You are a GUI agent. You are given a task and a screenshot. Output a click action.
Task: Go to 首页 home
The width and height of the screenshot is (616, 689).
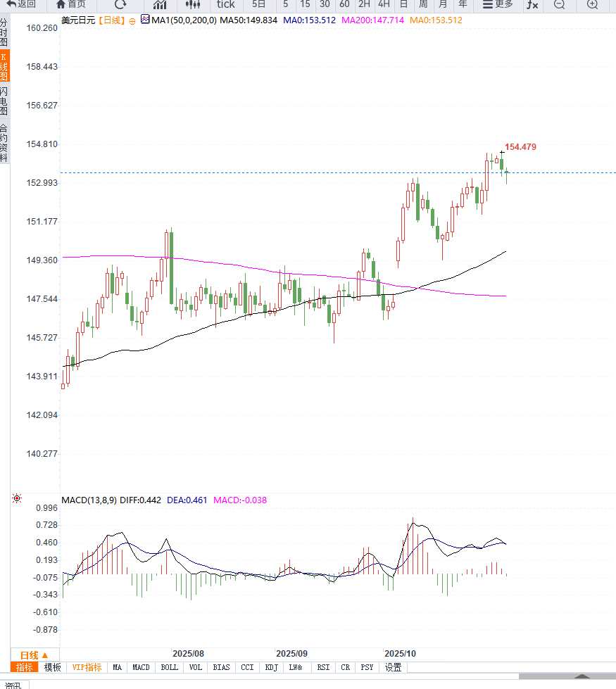point(72,4)
